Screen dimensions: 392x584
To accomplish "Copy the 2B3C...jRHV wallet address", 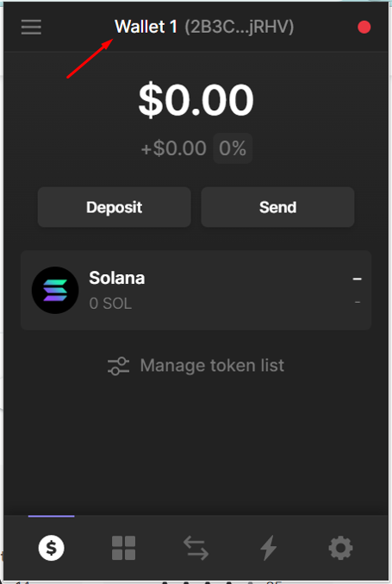I will click(240, 27).
